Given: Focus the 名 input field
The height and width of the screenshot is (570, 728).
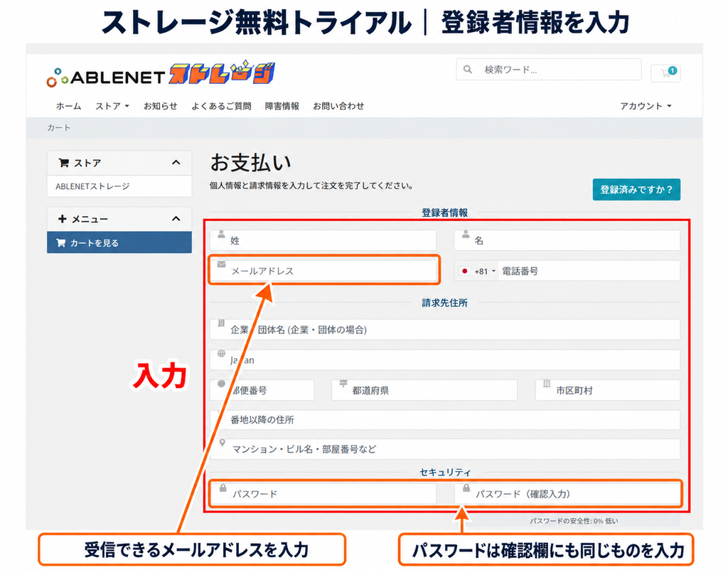Looking at the screenshot, I should coord(567,240).
